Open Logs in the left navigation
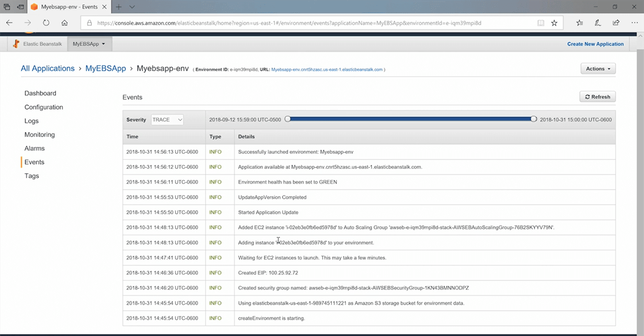644x336 pixels. point(32,121)
